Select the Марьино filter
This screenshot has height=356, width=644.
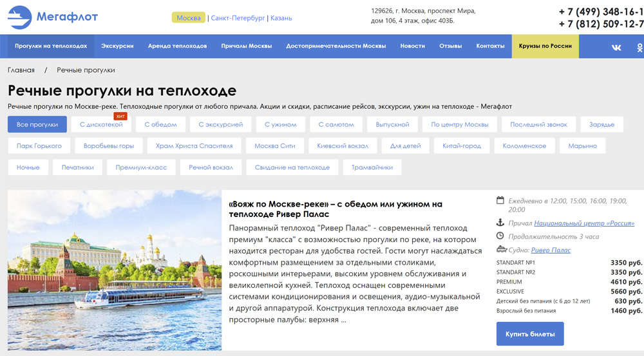582,145
